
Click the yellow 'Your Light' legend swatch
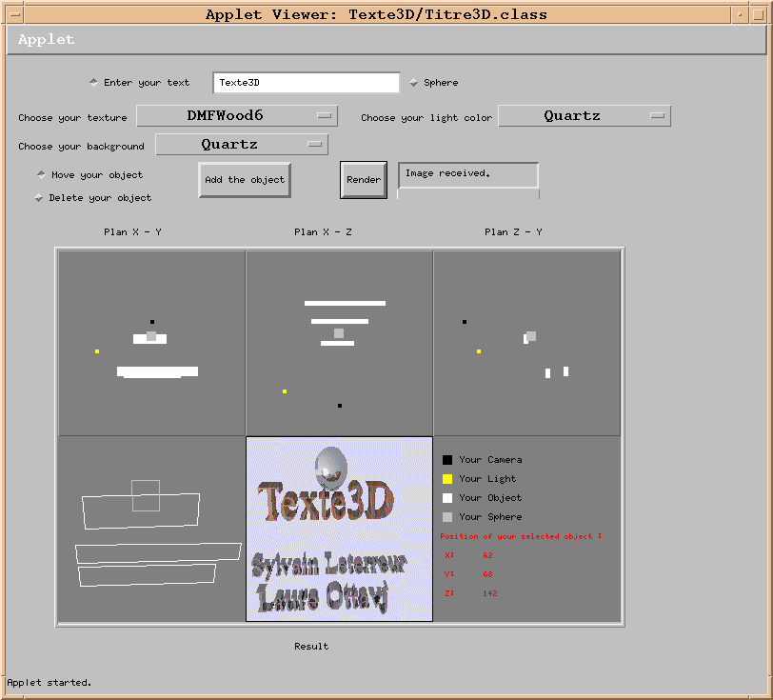(x=447, y=479)
